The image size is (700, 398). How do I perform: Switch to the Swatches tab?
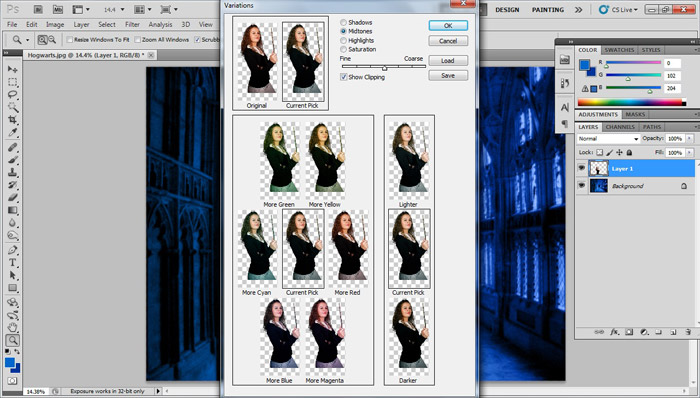tap(619, 50)
